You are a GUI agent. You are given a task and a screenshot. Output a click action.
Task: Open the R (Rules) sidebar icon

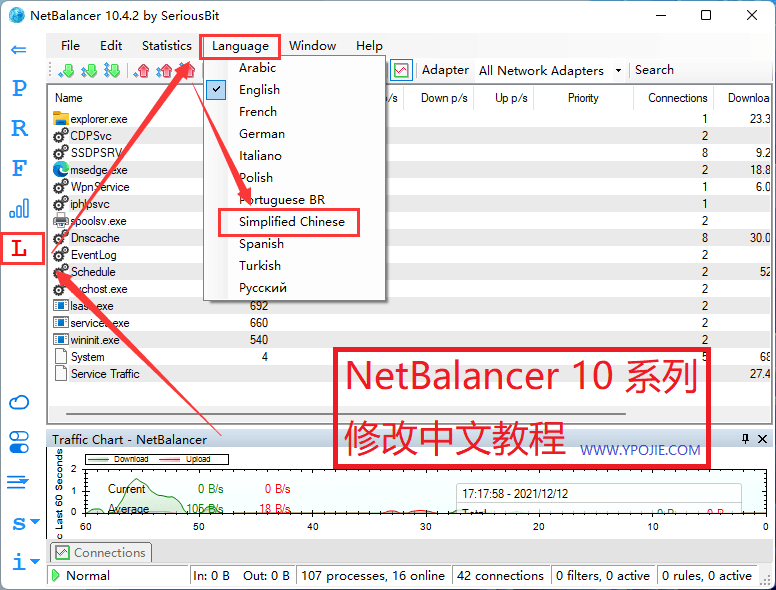(19, 128)
